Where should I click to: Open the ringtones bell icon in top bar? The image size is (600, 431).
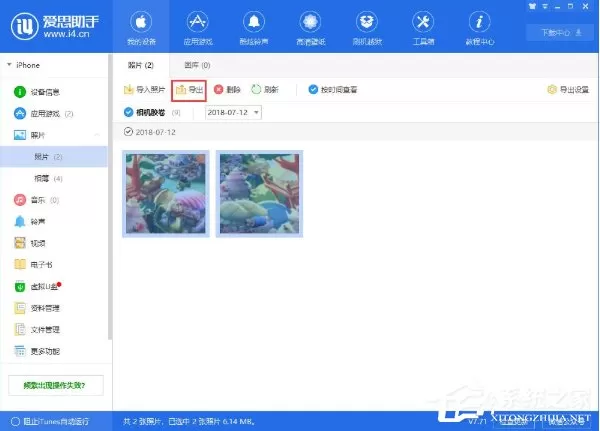point(254,22)
